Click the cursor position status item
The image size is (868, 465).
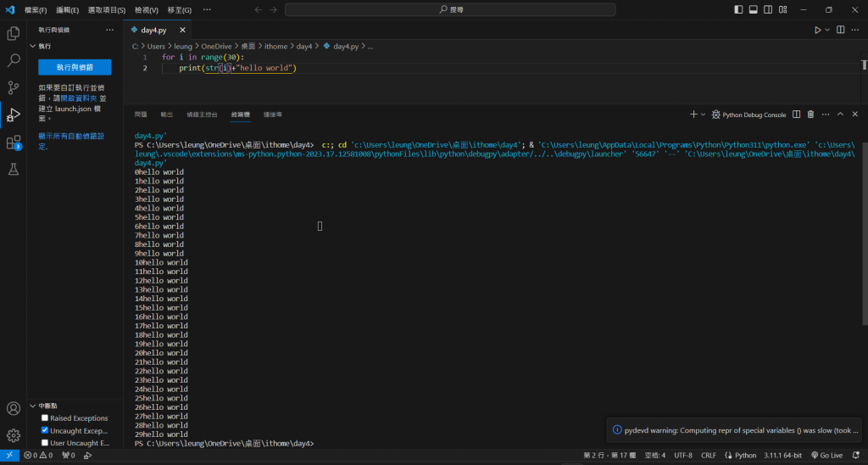pyautogui.click(x=609, y=456)
